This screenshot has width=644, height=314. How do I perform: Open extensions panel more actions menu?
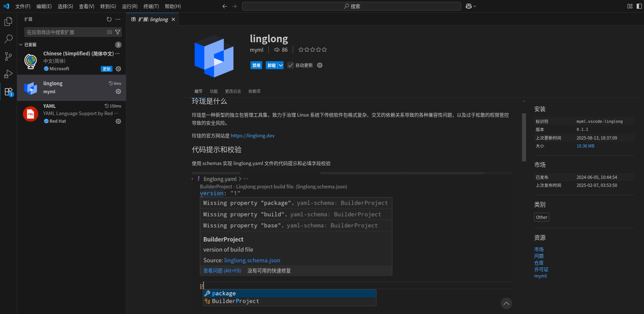[118, 19]
